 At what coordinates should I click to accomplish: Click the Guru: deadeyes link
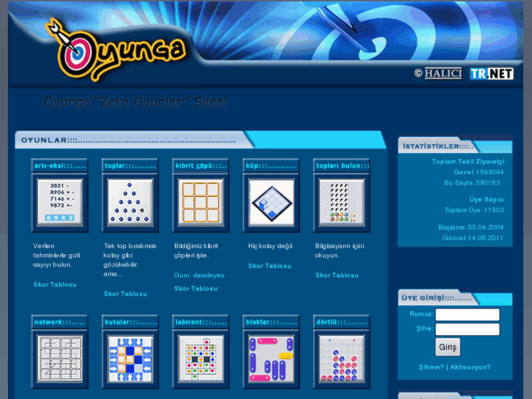coord(199,275)
